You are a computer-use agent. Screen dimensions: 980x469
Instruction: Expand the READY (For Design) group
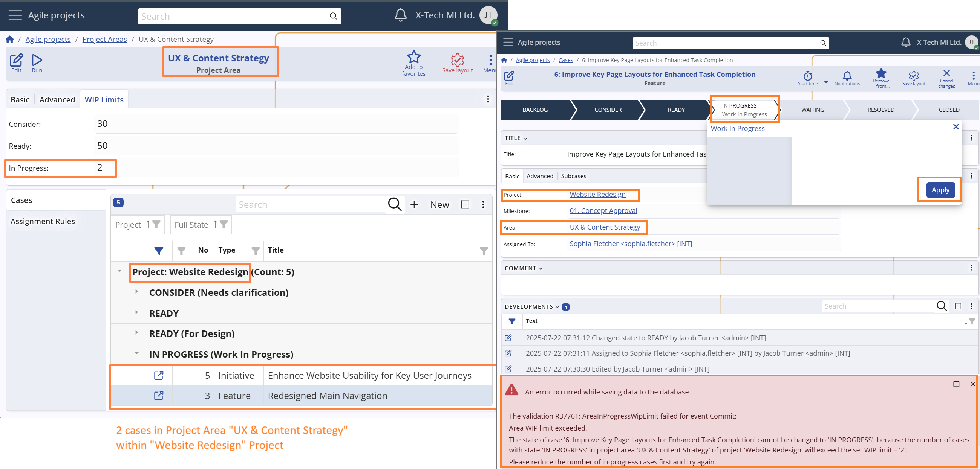coord(136,333)
